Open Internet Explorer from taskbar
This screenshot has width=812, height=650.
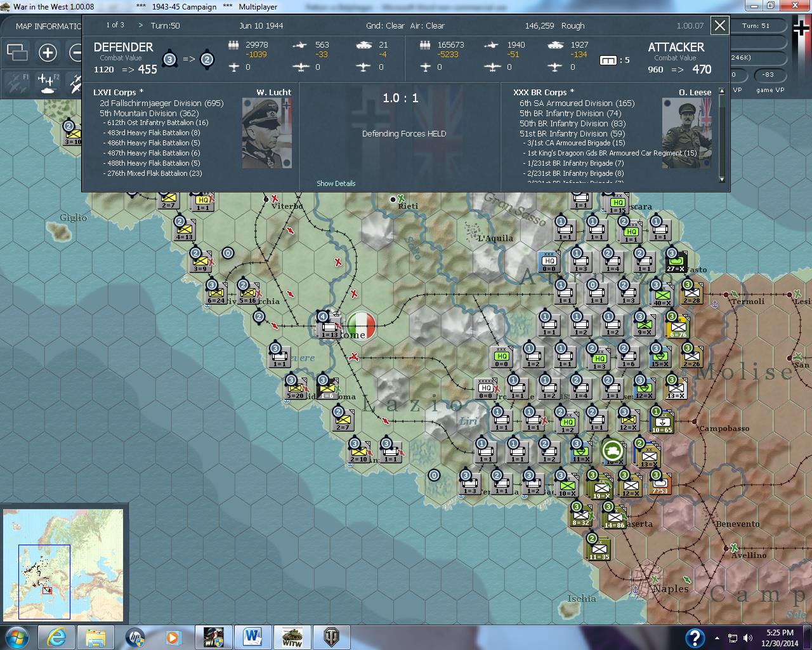coord(58,637)
